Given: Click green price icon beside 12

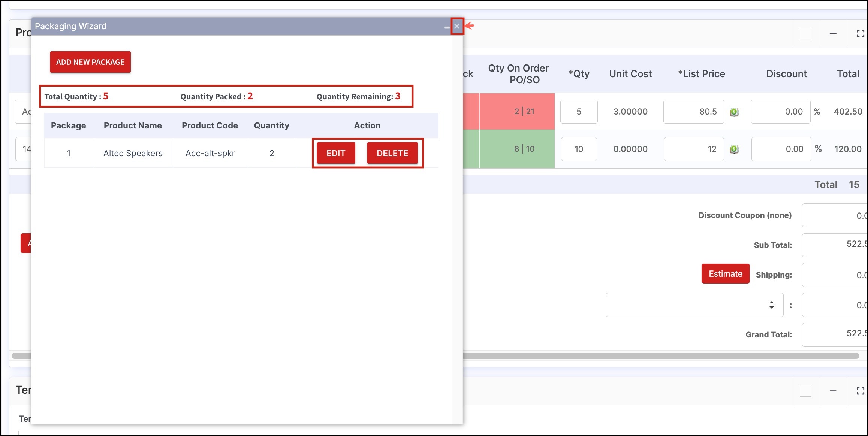Looking at the screenshot, I should (x=734, y=149).
